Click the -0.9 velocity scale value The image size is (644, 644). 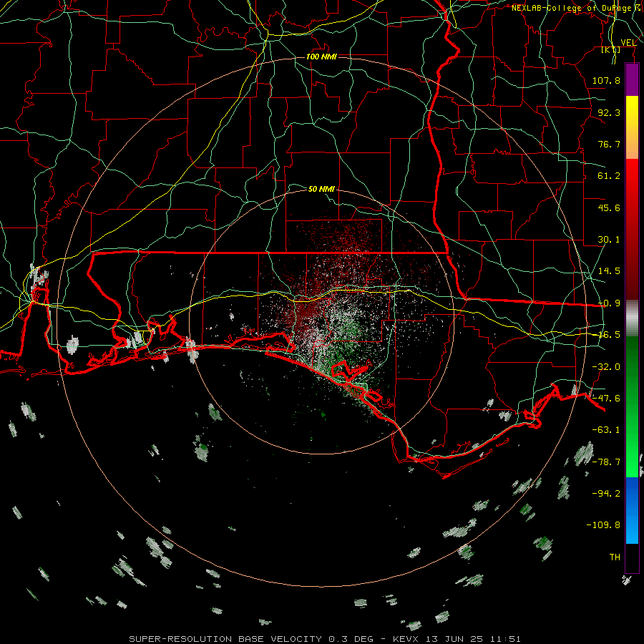click(x=609, y=303)
